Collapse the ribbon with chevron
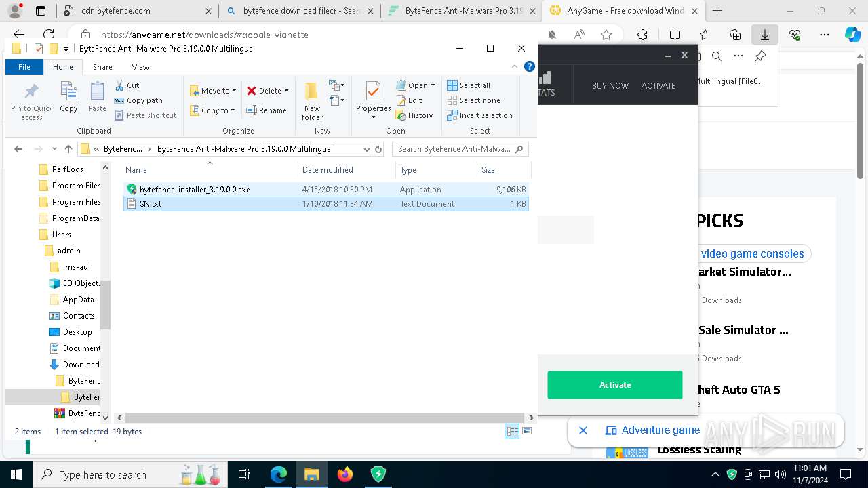The width and height of the screenshot is (868, 488). click(x=515, y=66)
